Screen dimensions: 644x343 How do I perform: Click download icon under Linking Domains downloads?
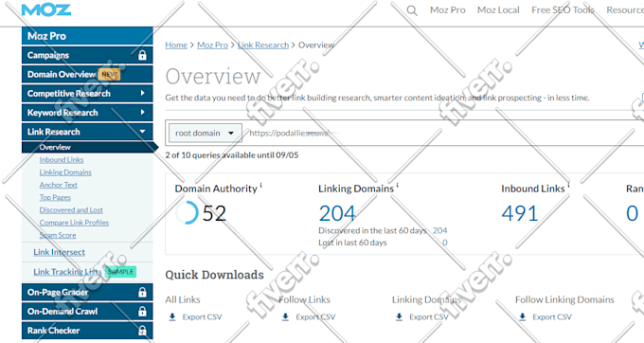tap(399, 316)
